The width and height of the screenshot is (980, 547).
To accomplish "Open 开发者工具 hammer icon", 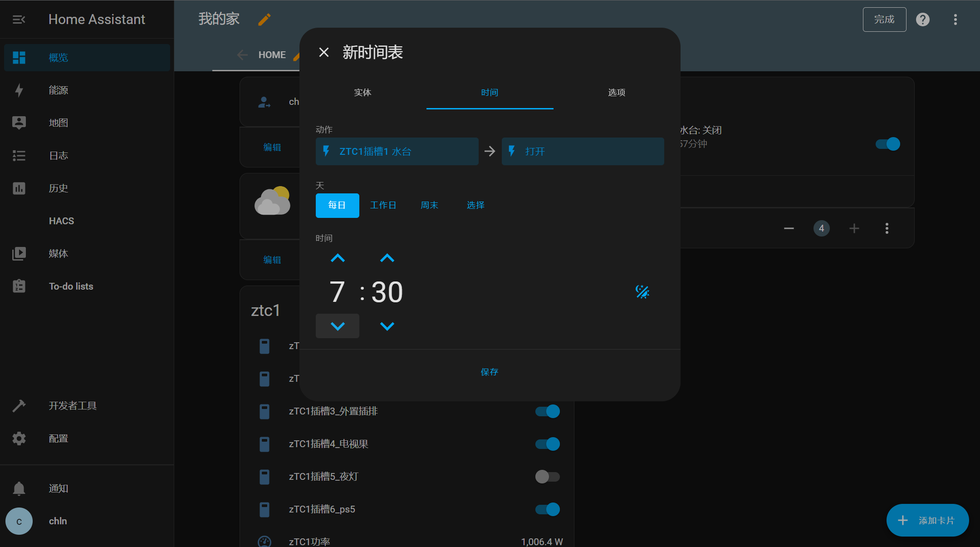I will pos(19,406).
